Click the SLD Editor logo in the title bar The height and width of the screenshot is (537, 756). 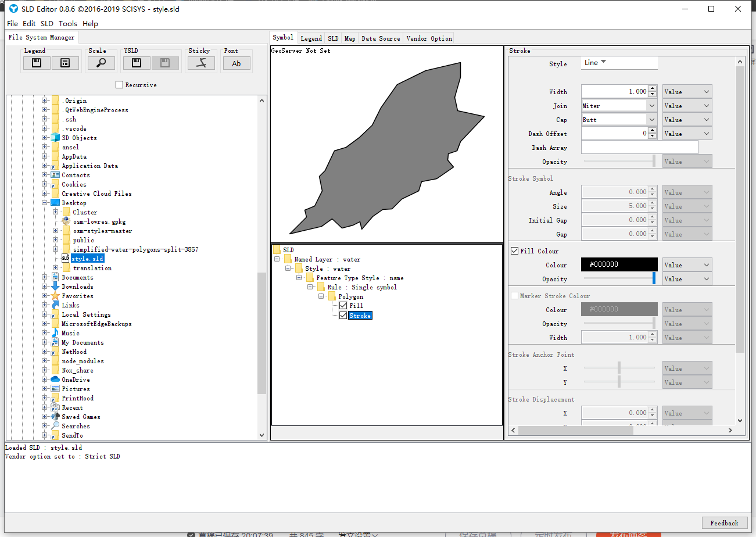[x=13, y=9]
